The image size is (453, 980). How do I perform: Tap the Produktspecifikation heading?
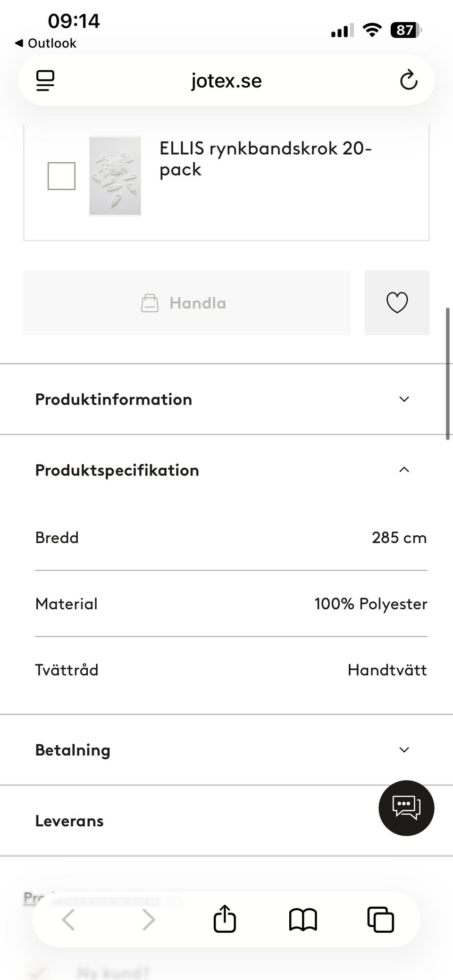117,470
